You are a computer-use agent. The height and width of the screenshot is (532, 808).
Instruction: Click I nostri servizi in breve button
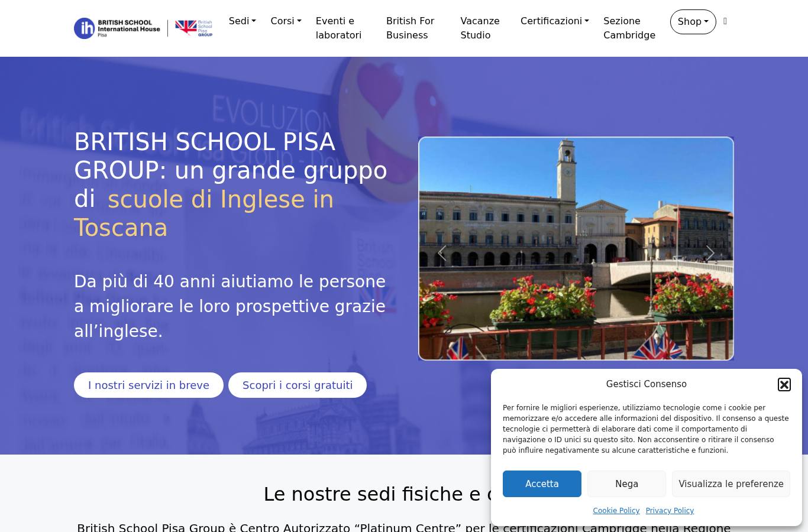click(148, 385)
